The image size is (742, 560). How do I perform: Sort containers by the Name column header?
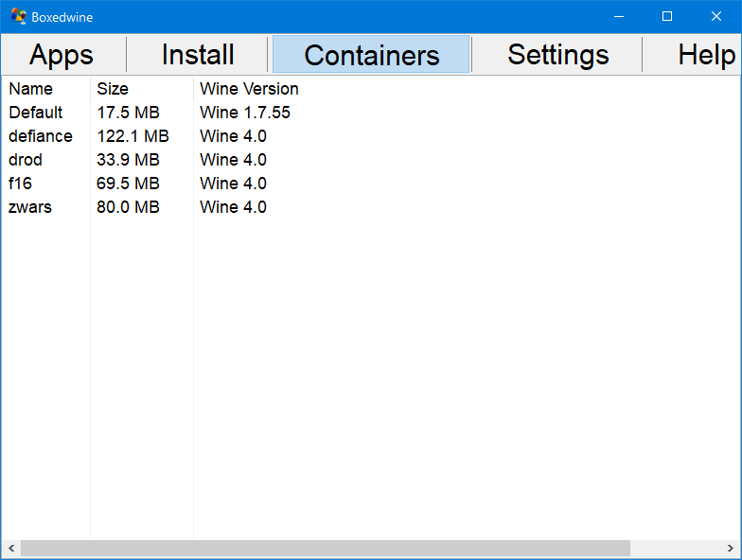(31, 89)
